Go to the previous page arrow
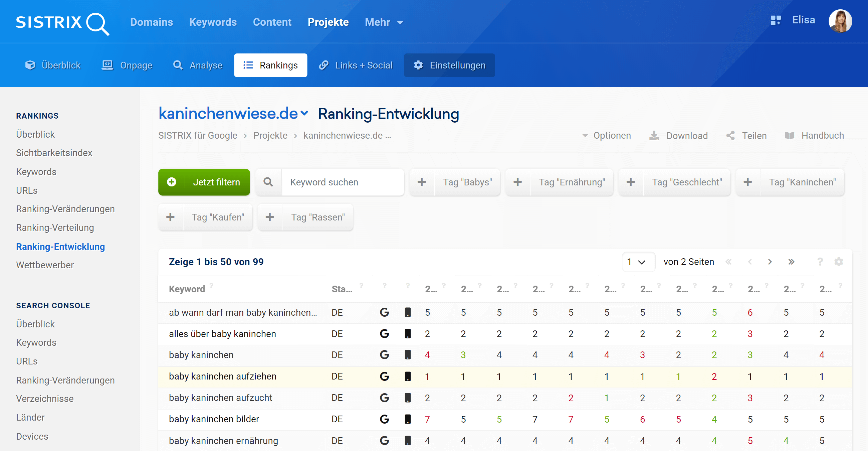The image size is (868, 451). pos(750,262)
